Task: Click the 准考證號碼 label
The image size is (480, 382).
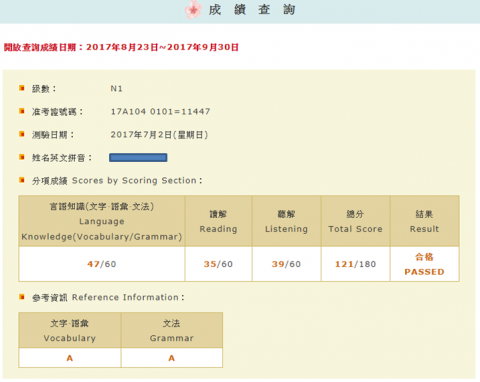Action: coord(57,112)
